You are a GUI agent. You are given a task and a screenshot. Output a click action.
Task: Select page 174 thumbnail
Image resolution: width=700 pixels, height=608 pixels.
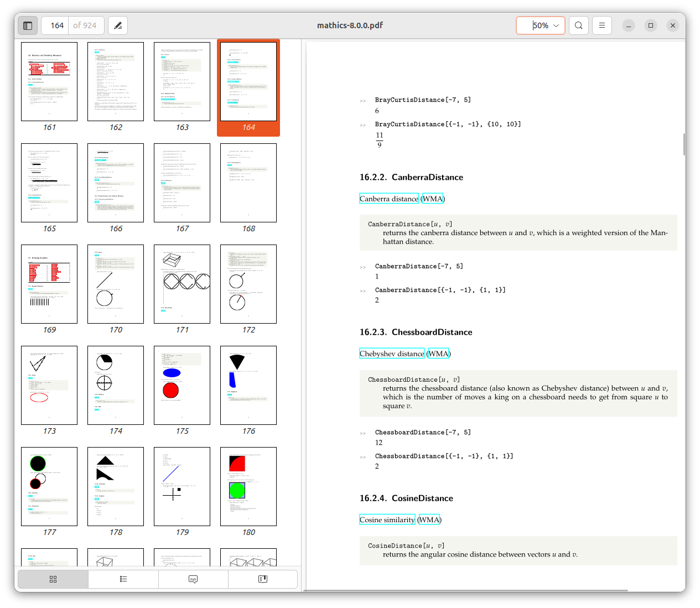pyautogui.click(x=116, y=386)
